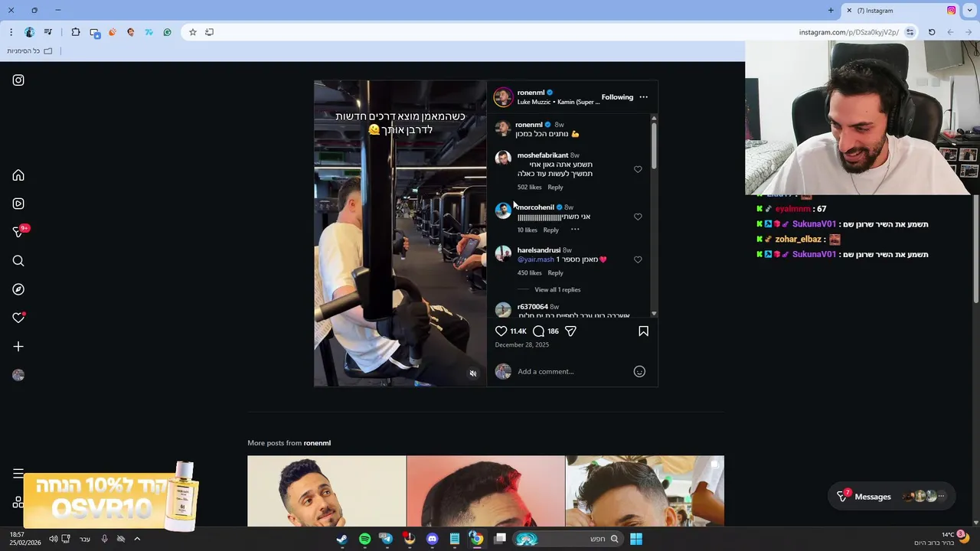
Task: Open the comment bubble icon next to 186
Action: tap(538, 331)
